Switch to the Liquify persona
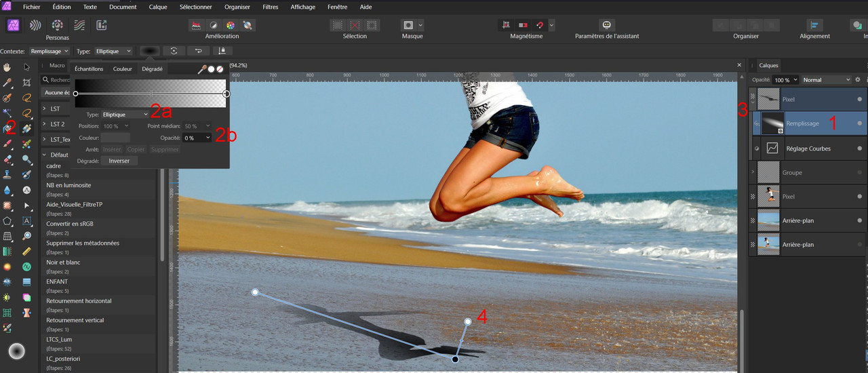This screenshot has height=373, width=868. tap(35, 25)
